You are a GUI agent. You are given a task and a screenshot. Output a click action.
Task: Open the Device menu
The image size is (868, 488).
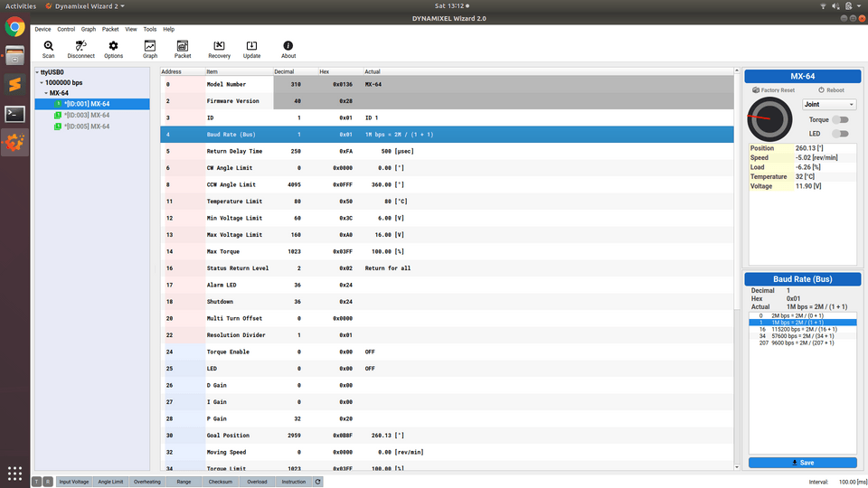(42, 29)
